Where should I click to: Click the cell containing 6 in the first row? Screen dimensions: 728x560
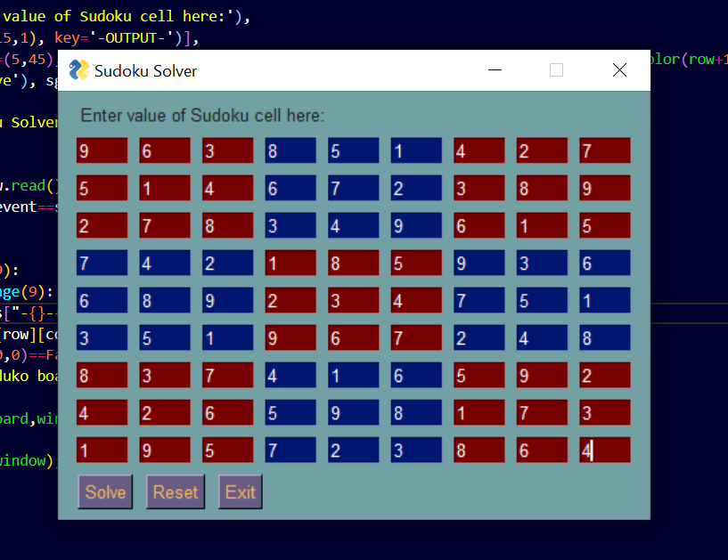coord(164,150)
